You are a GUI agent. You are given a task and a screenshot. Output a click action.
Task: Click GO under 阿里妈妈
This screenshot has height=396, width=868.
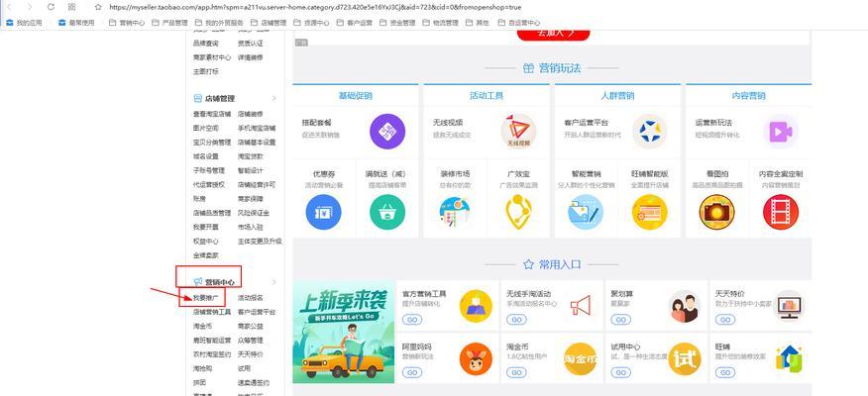412,372
